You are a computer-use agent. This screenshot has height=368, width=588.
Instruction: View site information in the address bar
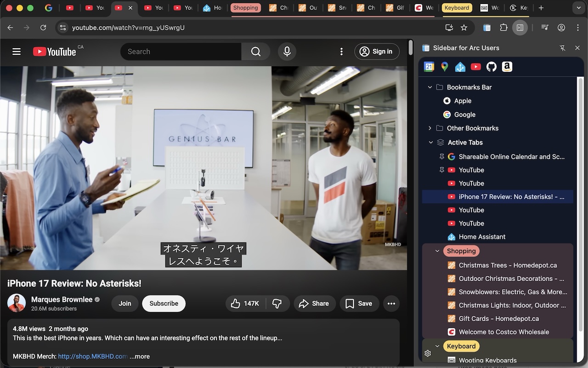point(63,28)
